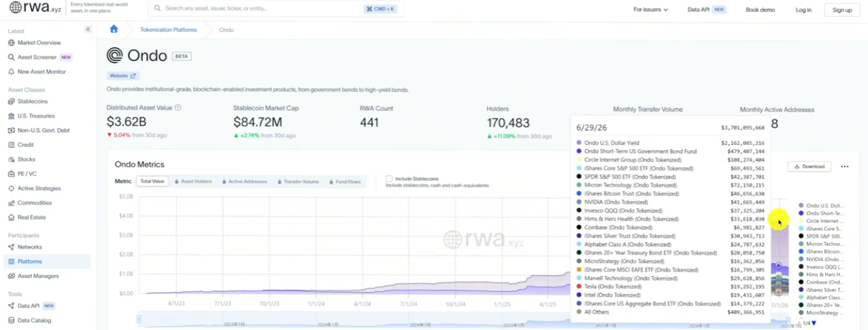The image size is (868, 330).
Task: Open Data API in top navigation
Action: click(706, 10)
